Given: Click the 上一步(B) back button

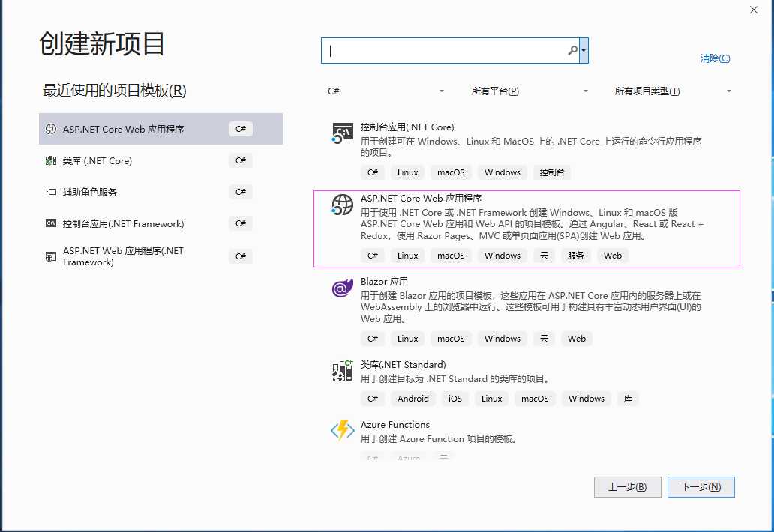Looking at the screenshot, I should point(628,487).
